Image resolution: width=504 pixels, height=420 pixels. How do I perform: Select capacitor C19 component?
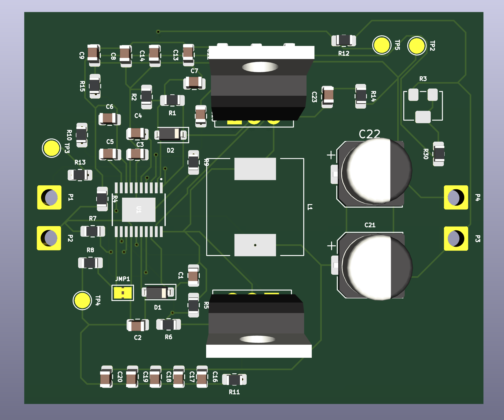click(x=132, y=377)
